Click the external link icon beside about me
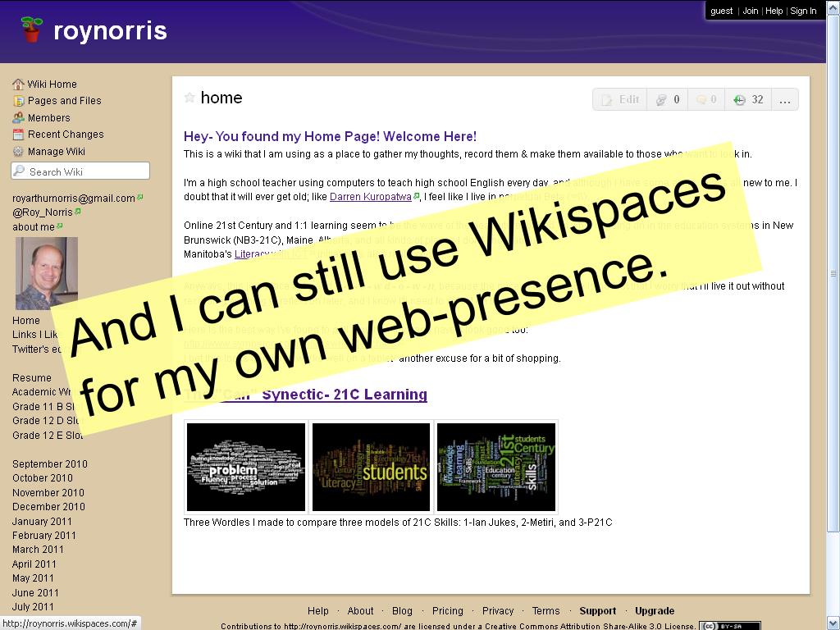 tap(59, 226)
